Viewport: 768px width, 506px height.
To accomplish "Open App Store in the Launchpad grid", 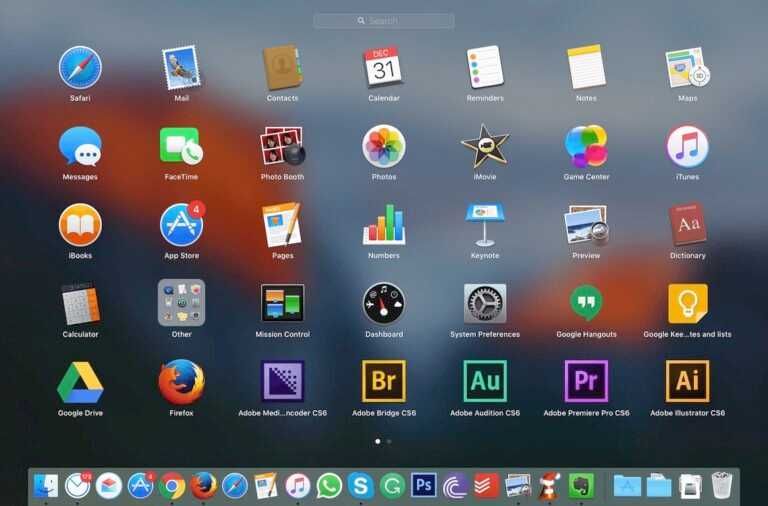I will (181, 225).
